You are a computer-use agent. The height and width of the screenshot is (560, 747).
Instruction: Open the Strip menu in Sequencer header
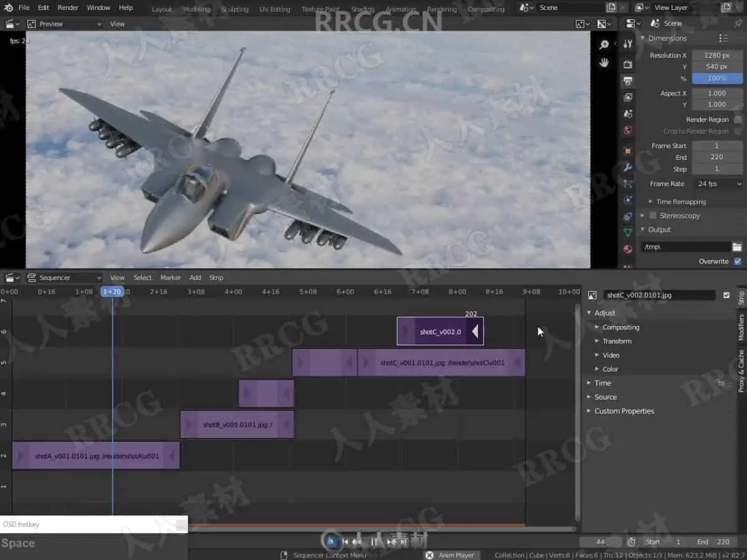point(216,278)
